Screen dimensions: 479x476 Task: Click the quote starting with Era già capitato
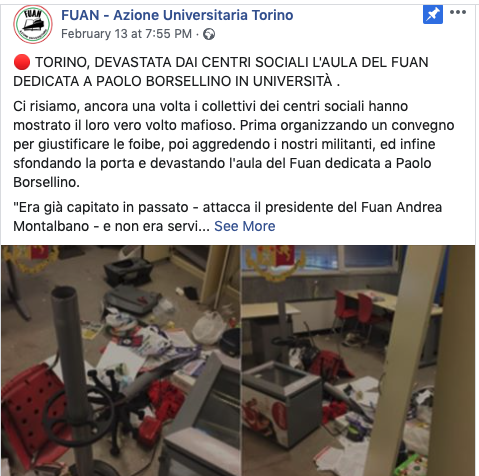[227, 217]
